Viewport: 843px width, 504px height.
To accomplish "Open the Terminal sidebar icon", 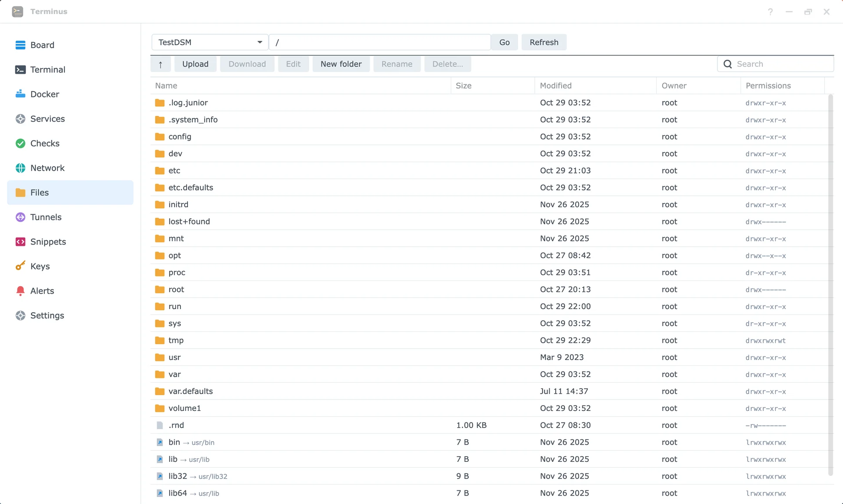I will click(x=20, y=69).
